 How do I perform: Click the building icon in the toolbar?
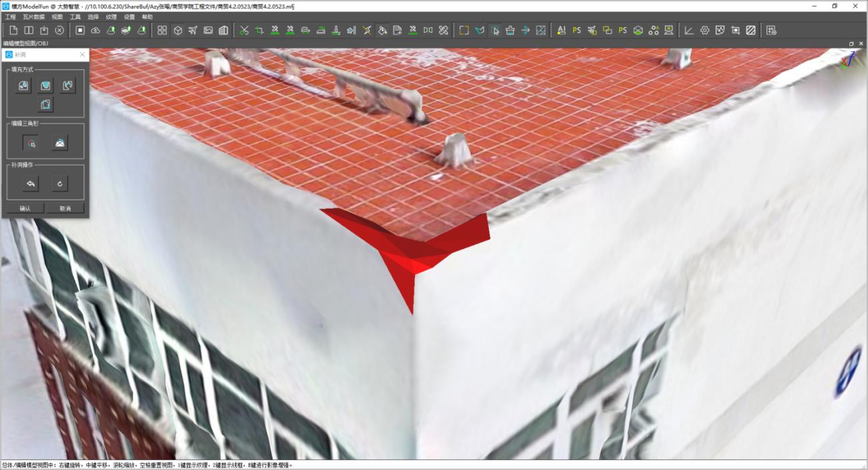tap(223, 30)
